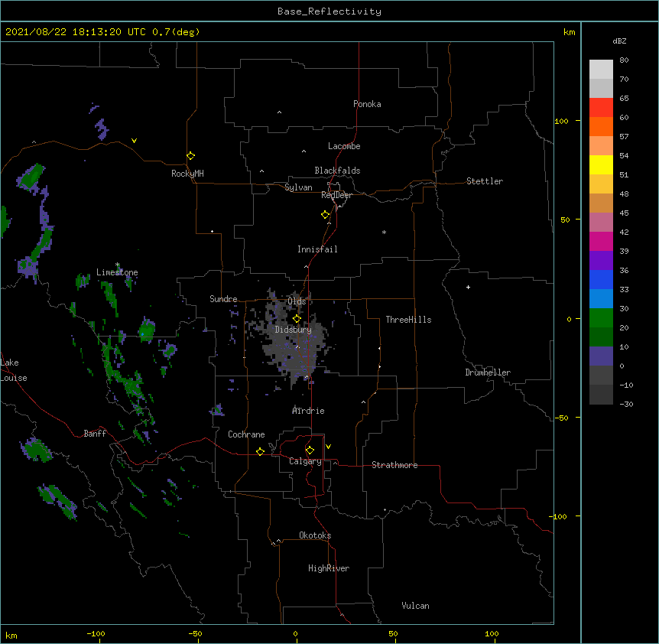659x644 pixels.
Task: Click the 20 dBZ green color swatch
Action: pyautogui.click(x=601, y=337)
